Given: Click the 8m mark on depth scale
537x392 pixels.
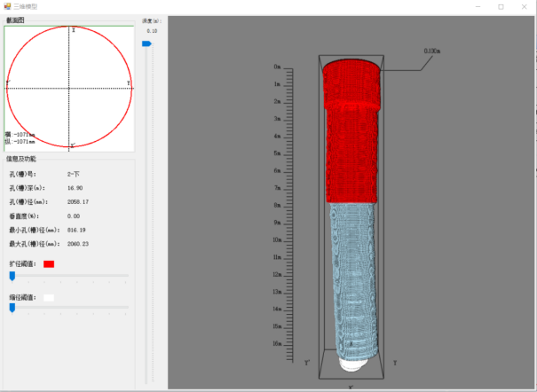Looking at the screenshot, I should 277,206.
